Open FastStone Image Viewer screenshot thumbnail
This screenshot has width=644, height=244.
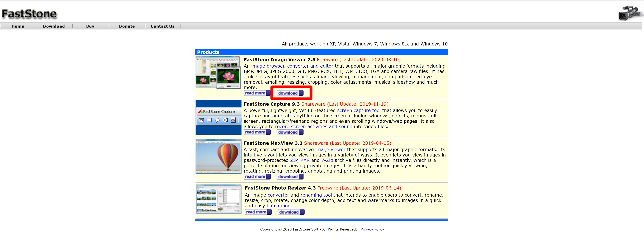(x=218, y=72)
